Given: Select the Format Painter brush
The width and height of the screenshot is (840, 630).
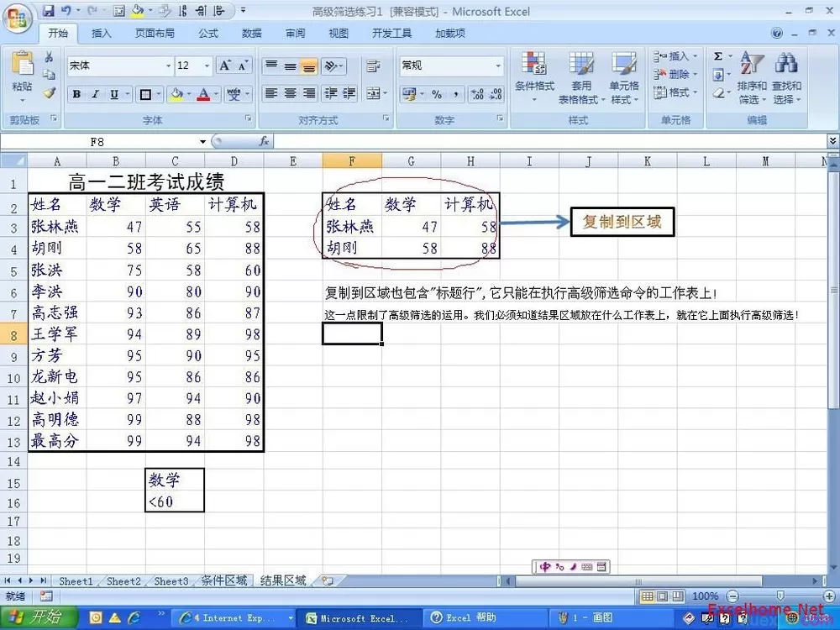Looking at the screenshot, I should pos(50,92).
